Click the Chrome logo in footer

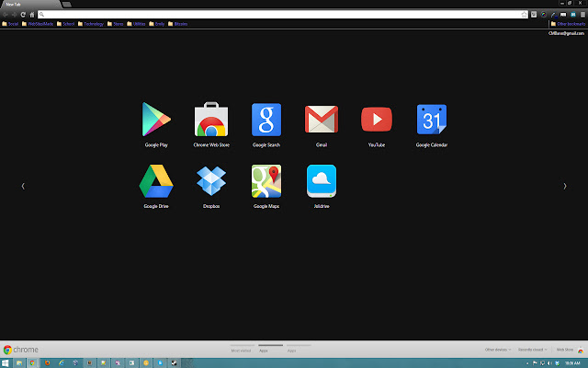pos(20,350)
